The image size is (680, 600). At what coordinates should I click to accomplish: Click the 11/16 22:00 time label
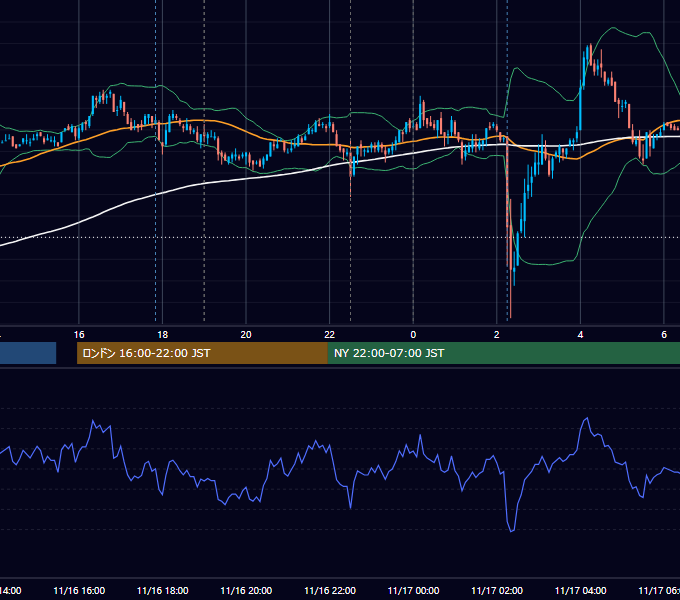point(330,590)
